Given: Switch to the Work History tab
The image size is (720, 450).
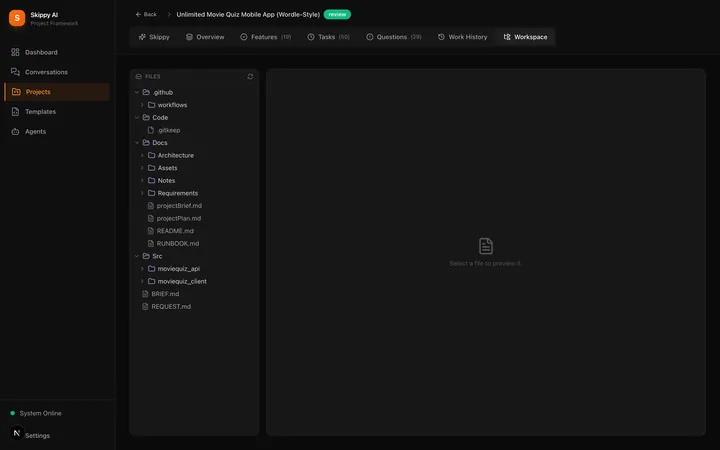Looking at the screenshot, I should tap(462, 37).
